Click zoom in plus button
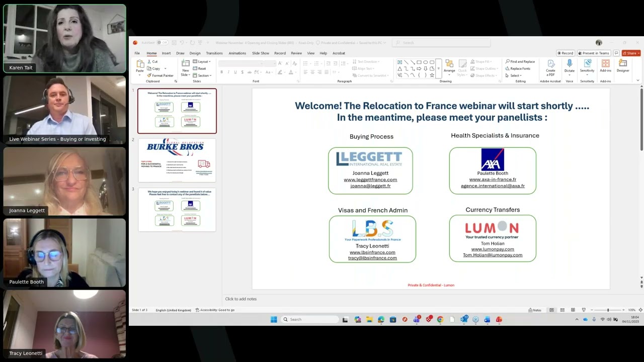Viewport: 644px width, 362px height. (623, 310)
